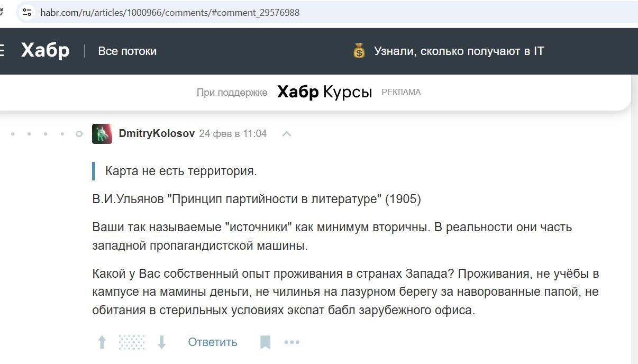
Task: Open the hamburger menu beside Хабр logo
Action: tap(2, 51)
